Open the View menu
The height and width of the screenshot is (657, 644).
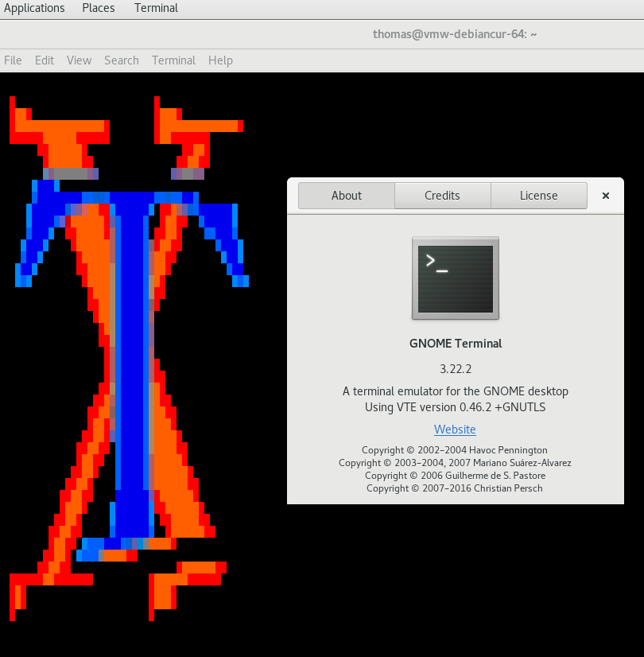click(x=79, y=60)
